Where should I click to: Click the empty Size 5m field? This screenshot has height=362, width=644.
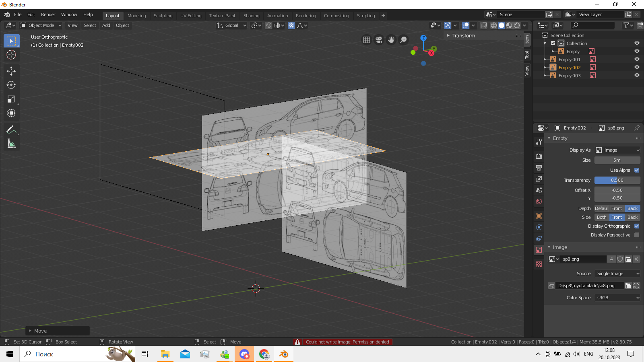[617, 160]
